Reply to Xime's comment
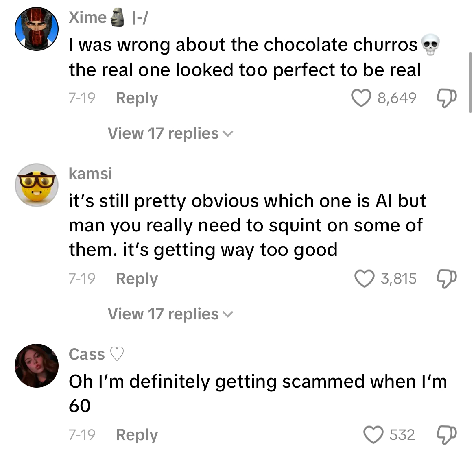The width and height of the screenshot is (476, 456). [137, 98]
